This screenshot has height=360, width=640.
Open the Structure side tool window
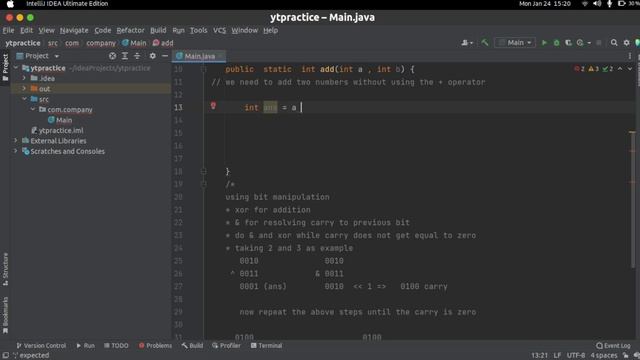pyautogui.click(x=5, y=269)
